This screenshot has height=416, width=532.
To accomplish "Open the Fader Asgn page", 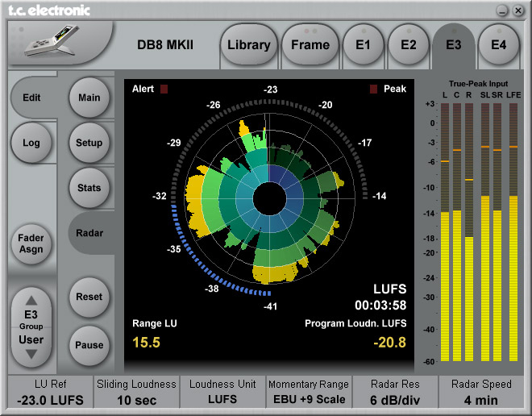I will (31, 244).
